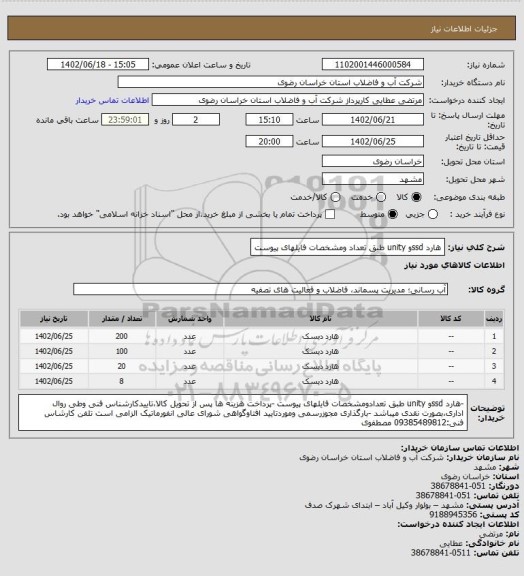Select the کالا radio button

click(x=416, y=197)
